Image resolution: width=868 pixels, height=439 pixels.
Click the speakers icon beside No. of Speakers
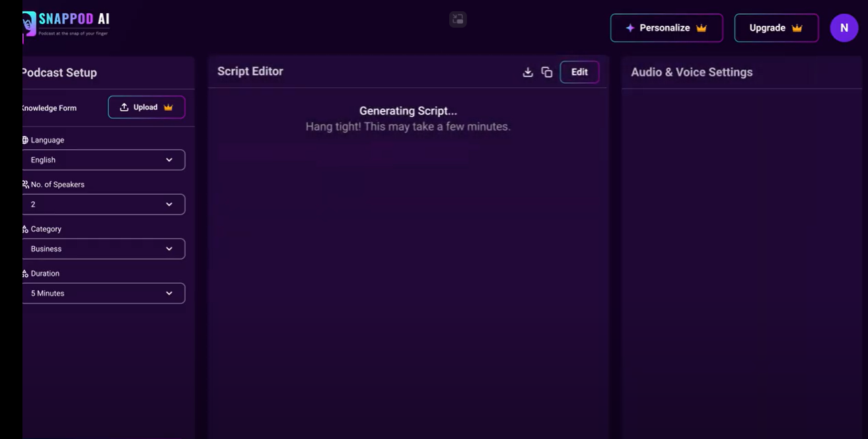coord(24,184)
